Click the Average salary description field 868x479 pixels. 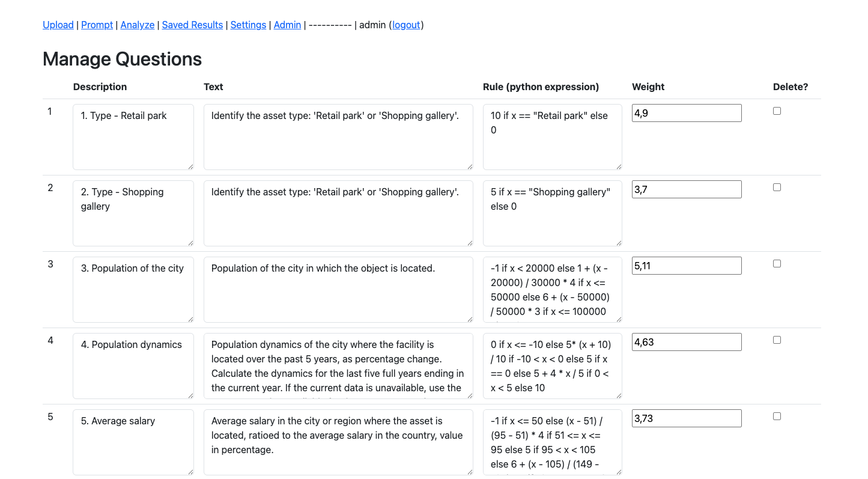pos(133,442)
